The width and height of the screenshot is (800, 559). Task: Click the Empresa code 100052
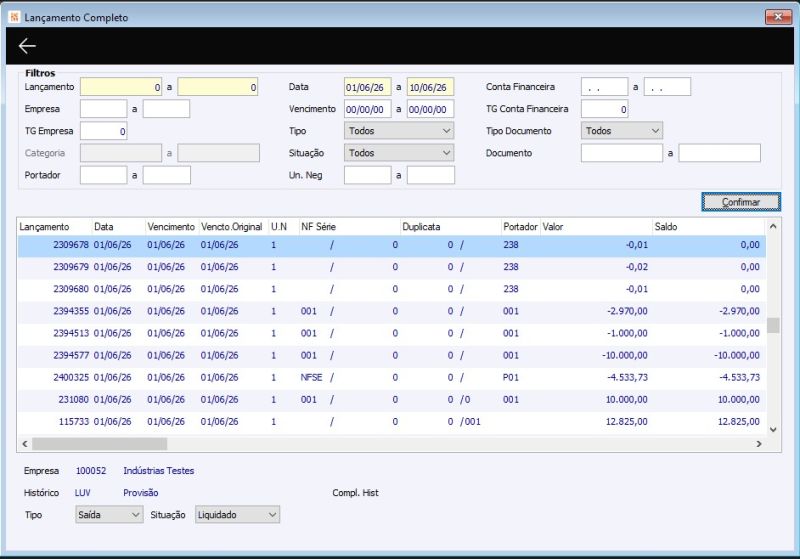click(91, 471)
